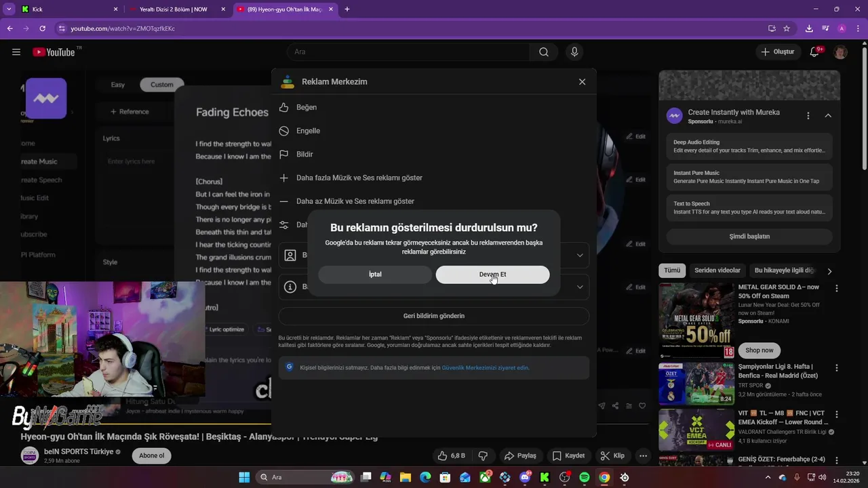Open Spotify from taskbar
Viewport: 868px width, 488px height.
(585, 477)
